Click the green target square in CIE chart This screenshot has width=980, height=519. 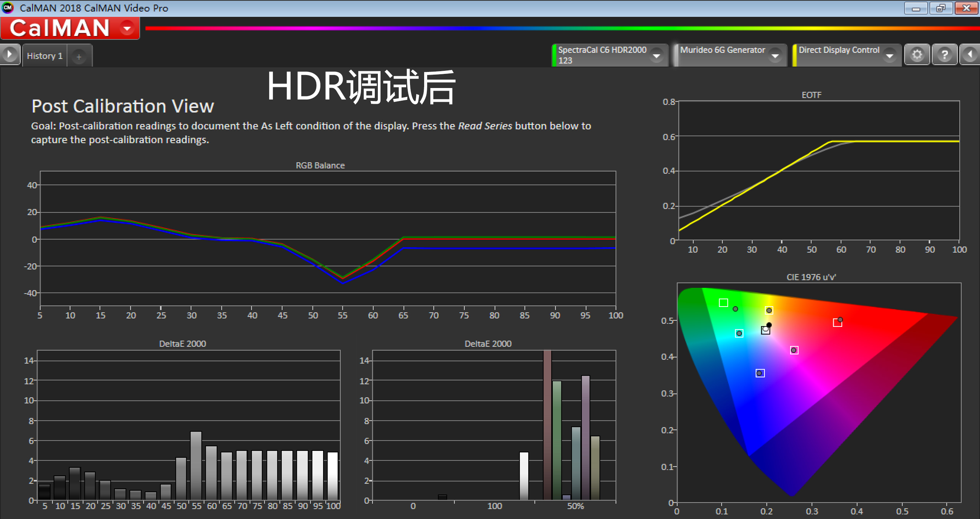[x=723, y=303]
